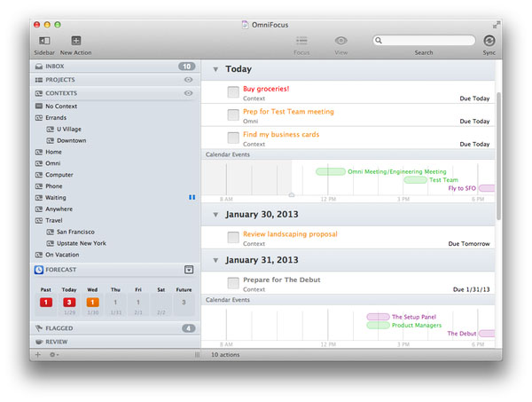Select the Sat forecast day
532x402 pixels.
coord(161,301)
